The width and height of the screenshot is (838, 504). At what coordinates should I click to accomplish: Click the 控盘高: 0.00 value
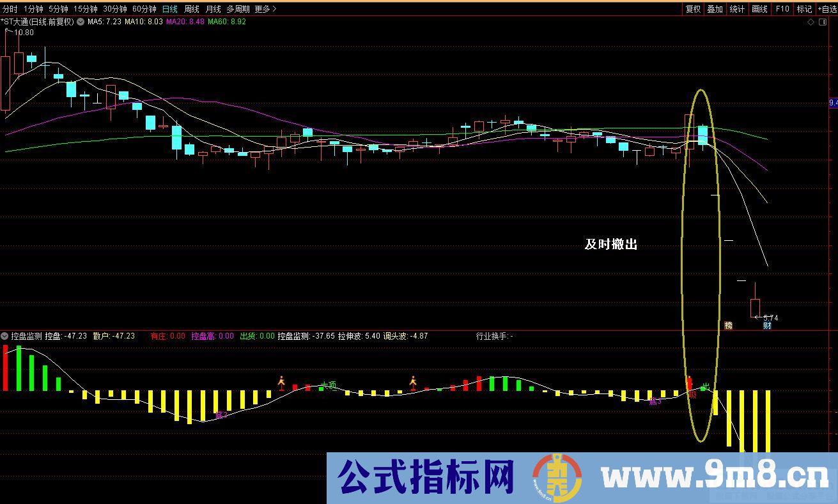[213, 335]
